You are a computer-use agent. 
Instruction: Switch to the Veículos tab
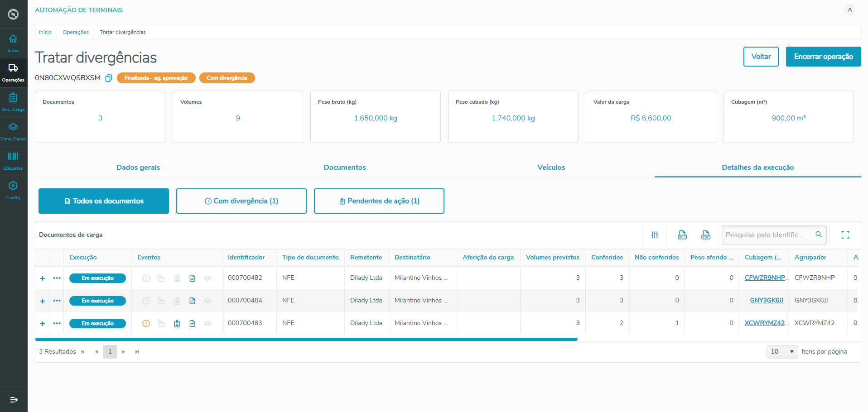pos(551,168)
